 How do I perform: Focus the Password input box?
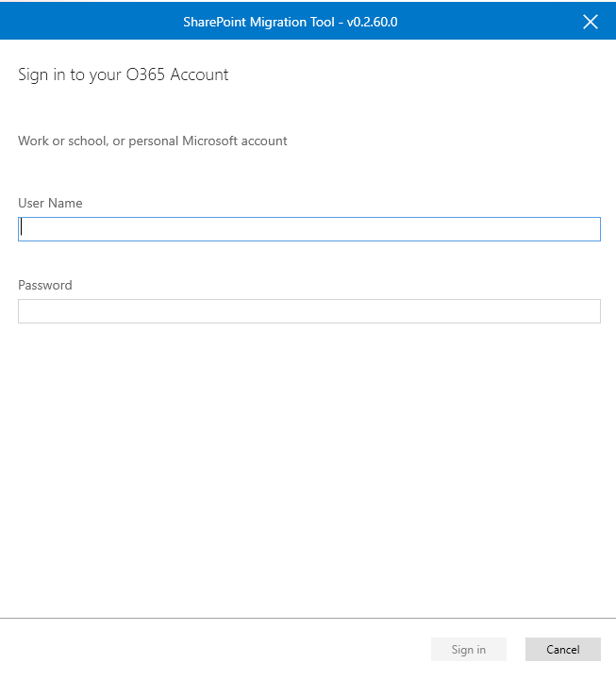309,311
